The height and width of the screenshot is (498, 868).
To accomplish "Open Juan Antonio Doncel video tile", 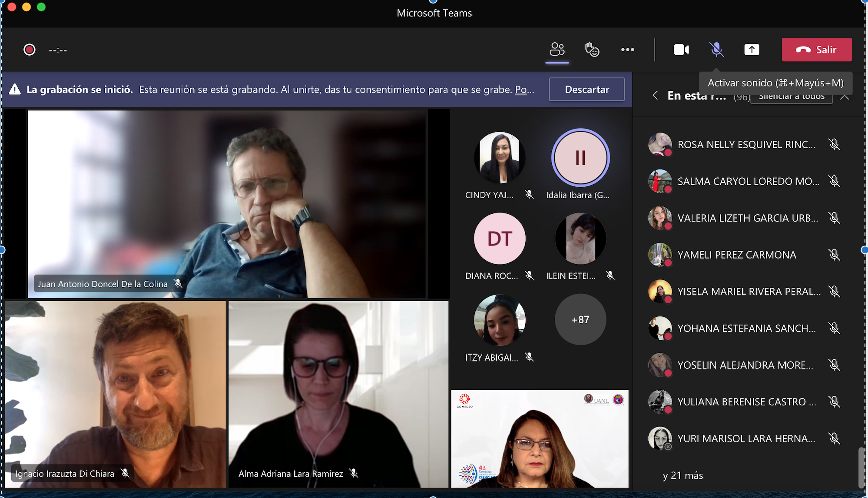I will click(x=226, y=204).
